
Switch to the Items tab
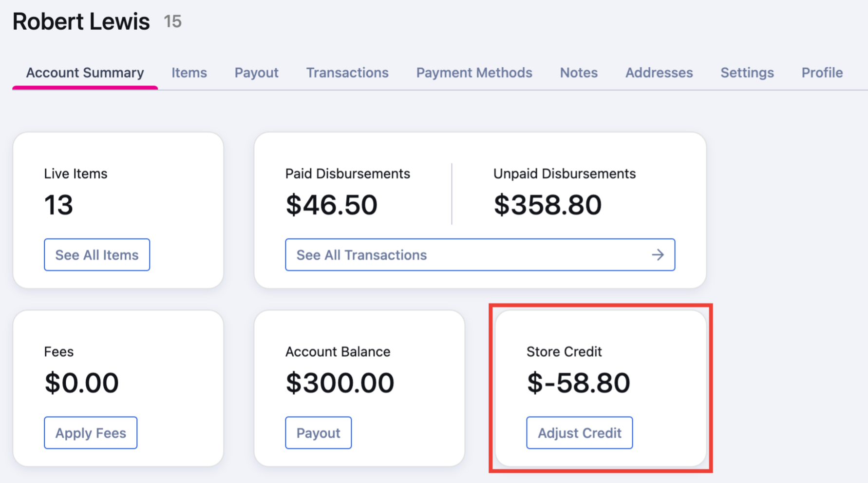pos(189,73)
